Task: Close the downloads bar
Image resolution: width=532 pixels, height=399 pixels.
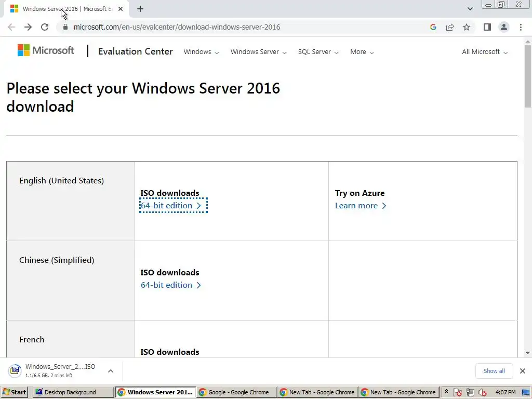Action: 523,371
